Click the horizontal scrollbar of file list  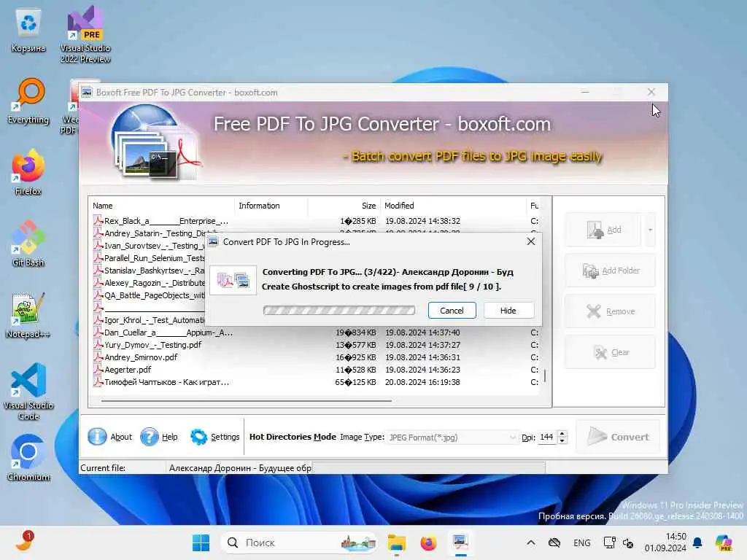tap(247, 401)
